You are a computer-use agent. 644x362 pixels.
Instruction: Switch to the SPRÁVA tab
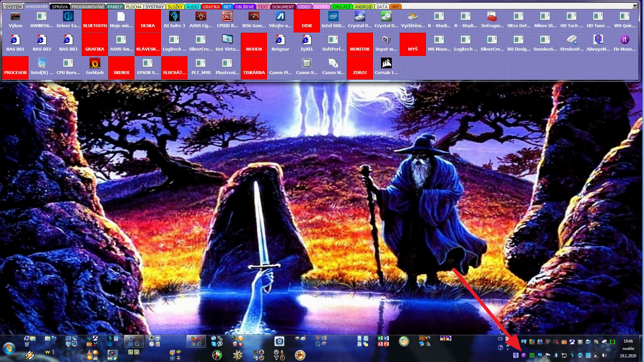(x=60, y=7)
